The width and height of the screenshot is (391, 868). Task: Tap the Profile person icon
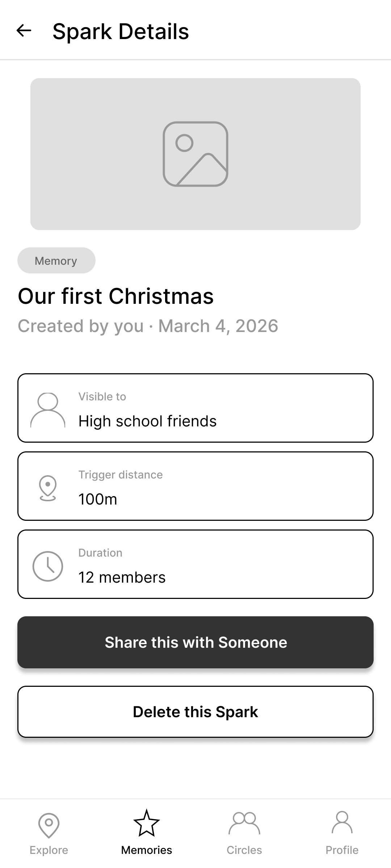(342, 822)
